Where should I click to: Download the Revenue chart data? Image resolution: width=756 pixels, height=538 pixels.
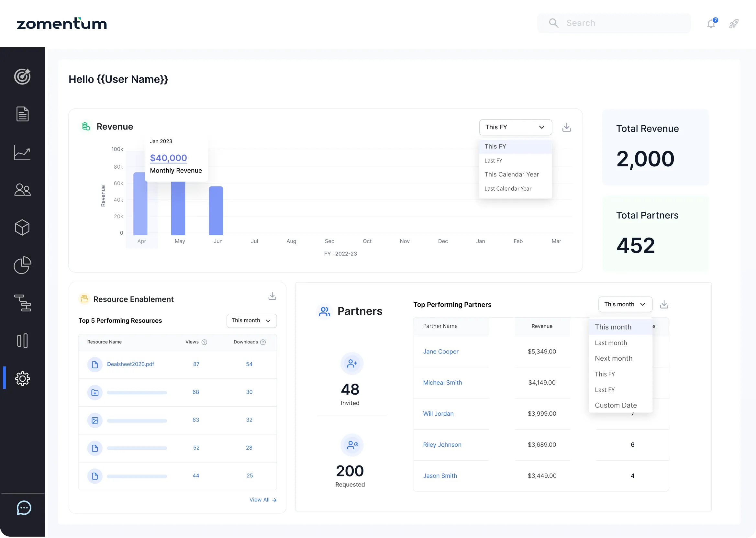click(x=567, y=127)
